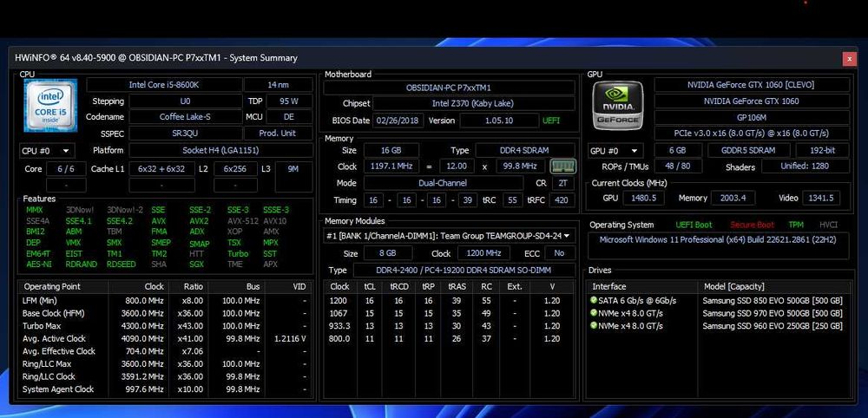Close the System Summary window

[850, 59]
